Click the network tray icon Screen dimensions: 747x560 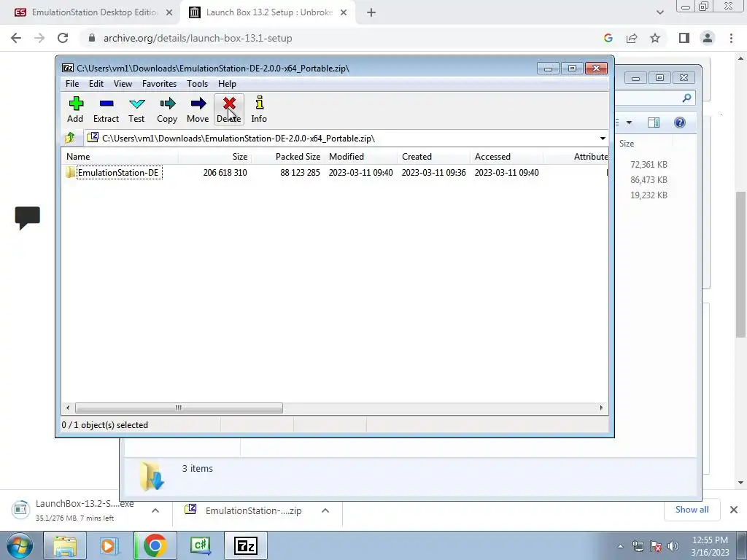(x=638, y=545)
